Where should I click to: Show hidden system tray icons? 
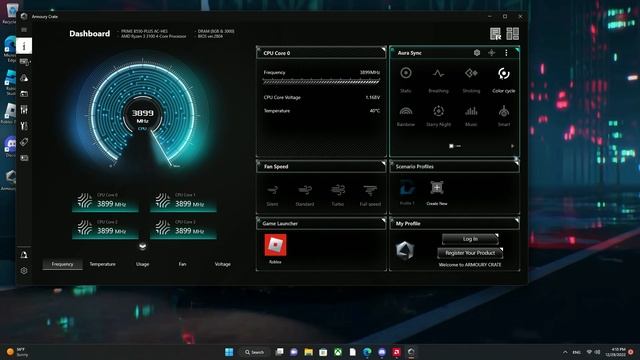click(565, 352)
